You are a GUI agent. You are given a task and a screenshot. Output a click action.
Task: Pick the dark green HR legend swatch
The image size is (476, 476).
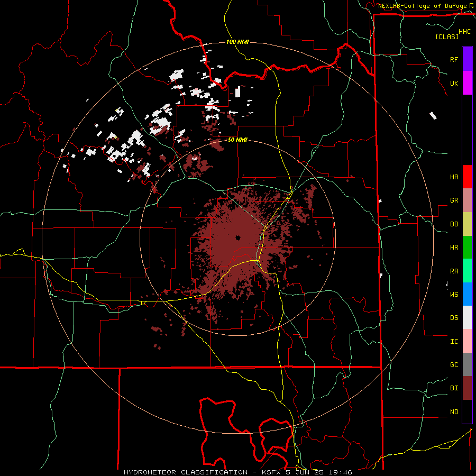[x=467, y=248]
